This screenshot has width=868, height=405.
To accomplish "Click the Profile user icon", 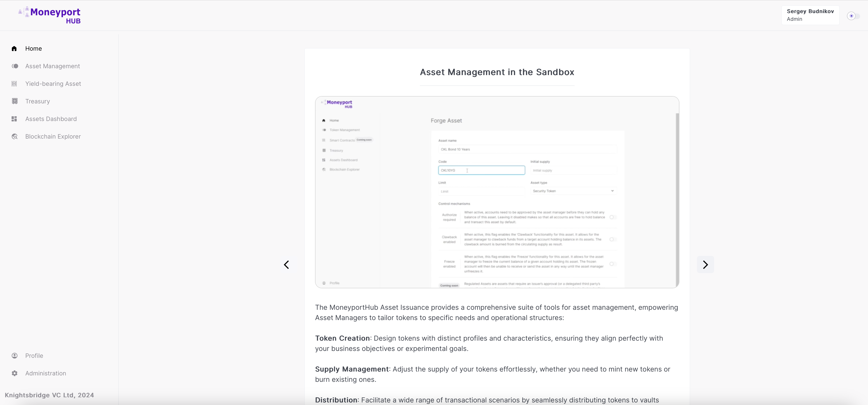I will 15,355.
